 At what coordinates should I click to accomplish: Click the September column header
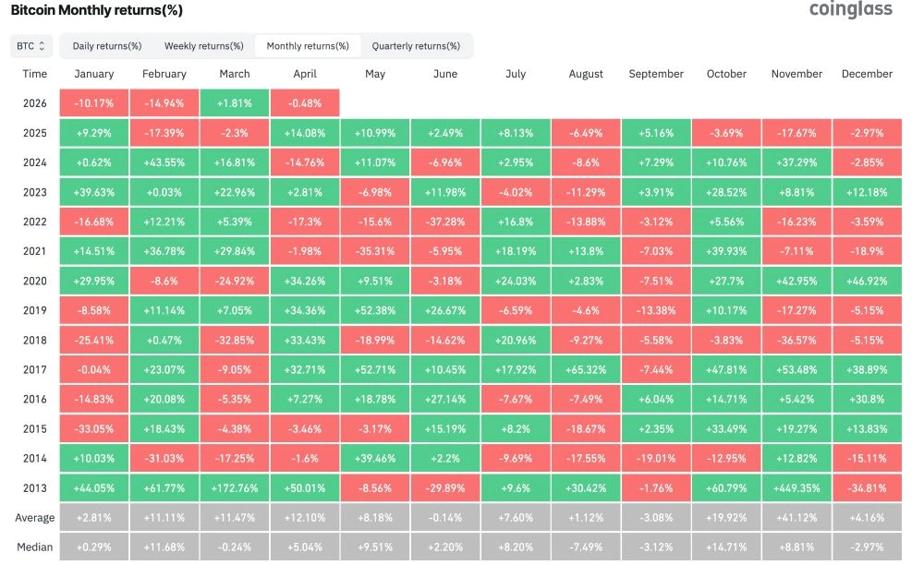click(656, 74)
